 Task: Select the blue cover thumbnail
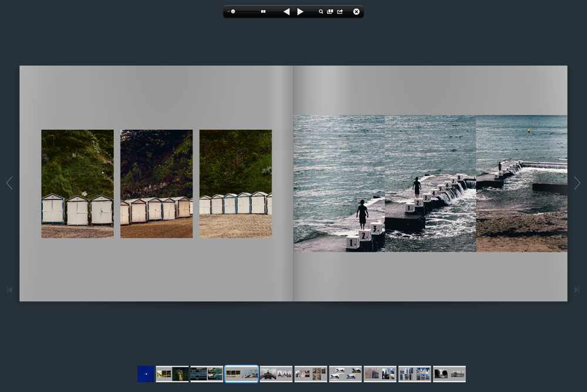pyautogui.click(x=146, y=374)
